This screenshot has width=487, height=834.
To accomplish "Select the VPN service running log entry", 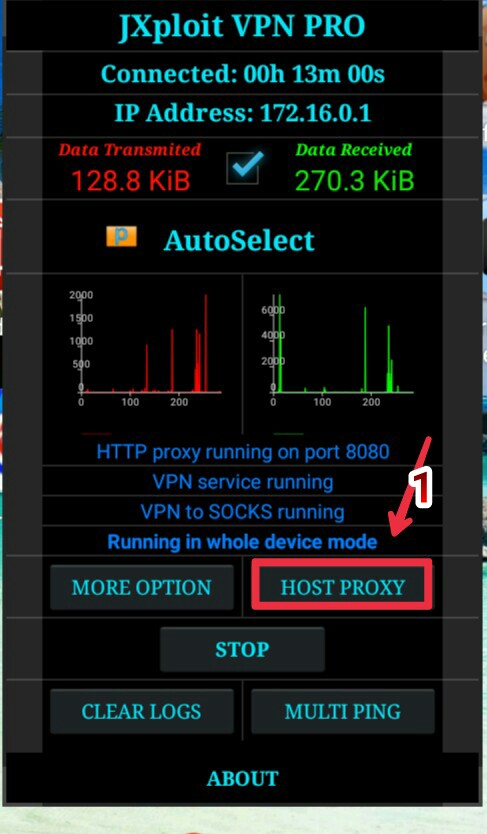I will coord(242,482).
